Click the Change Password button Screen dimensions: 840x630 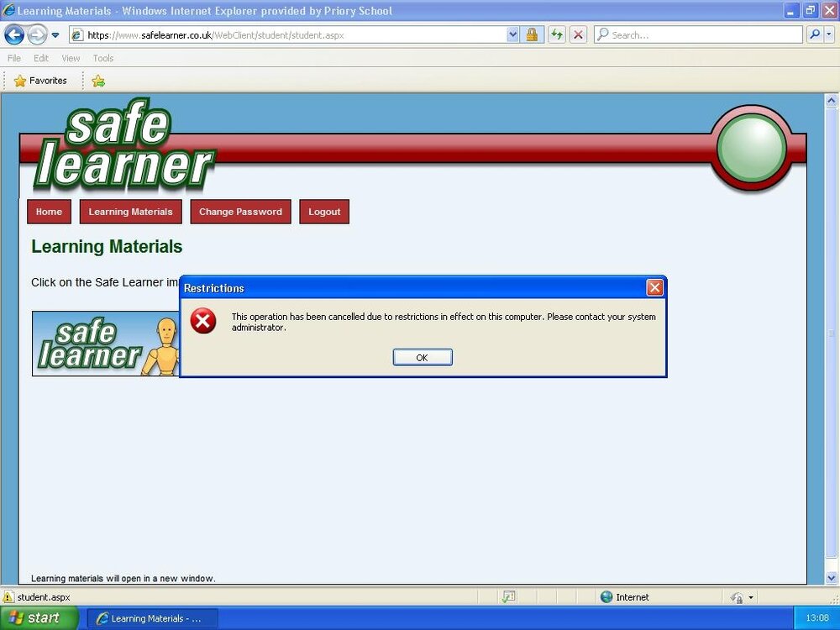(240, 212)
